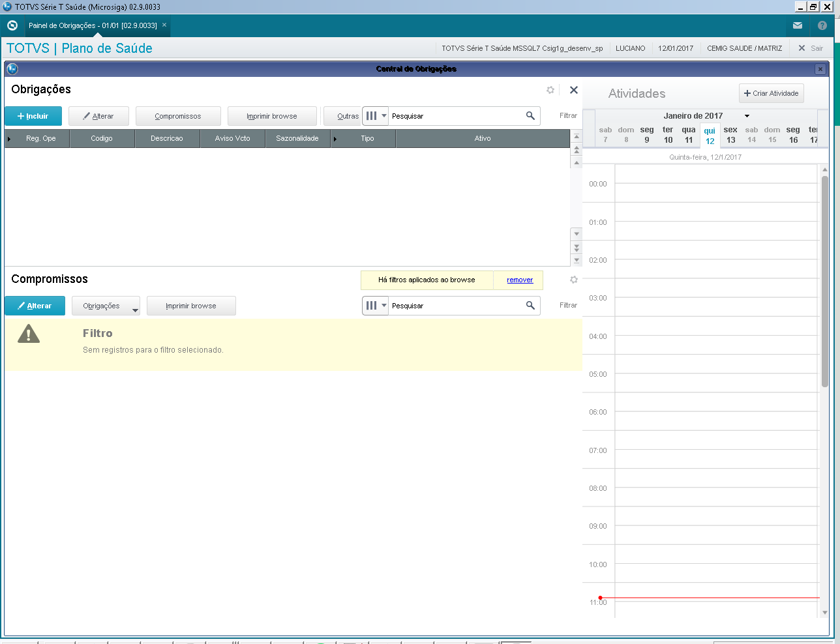Expand the Janeiro de 2017 month picker
840x644 pixels.
pyautogui.click(x=747, y=116)
